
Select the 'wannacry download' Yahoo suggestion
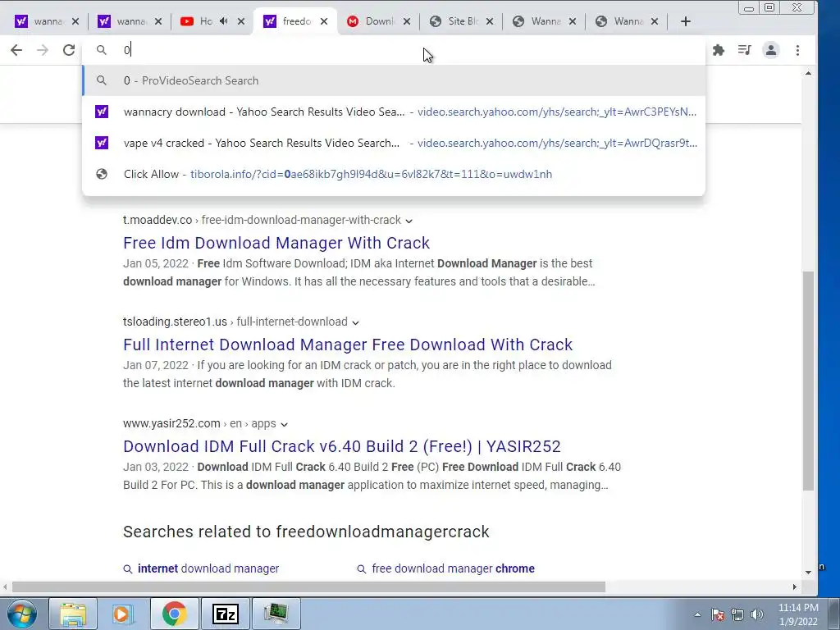[394, 112]
